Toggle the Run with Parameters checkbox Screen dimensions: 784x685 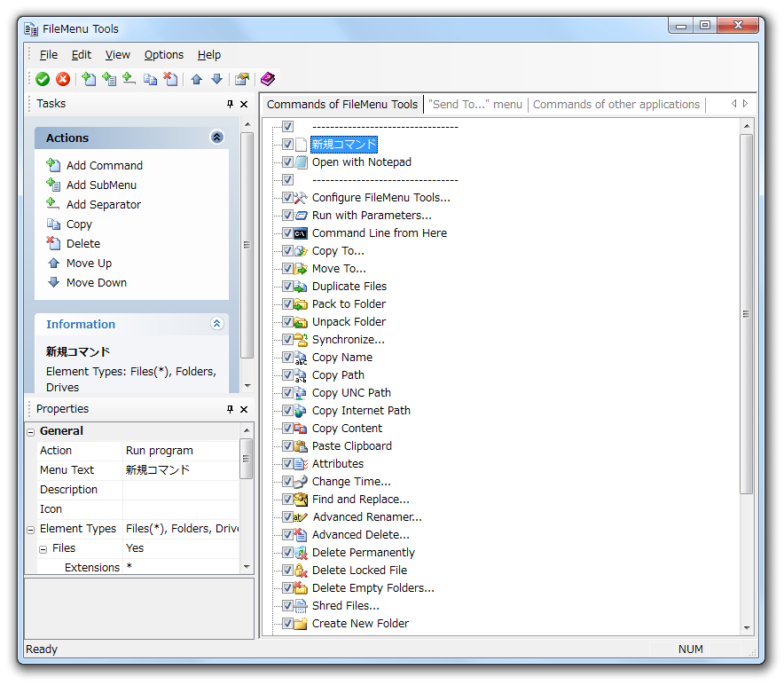[x=287, y=216]
